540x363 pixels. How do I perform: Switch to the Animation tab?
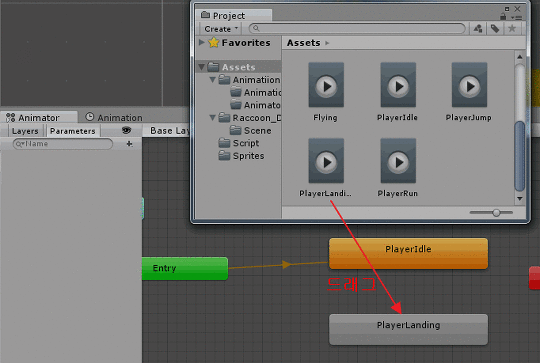click(114, 117)
